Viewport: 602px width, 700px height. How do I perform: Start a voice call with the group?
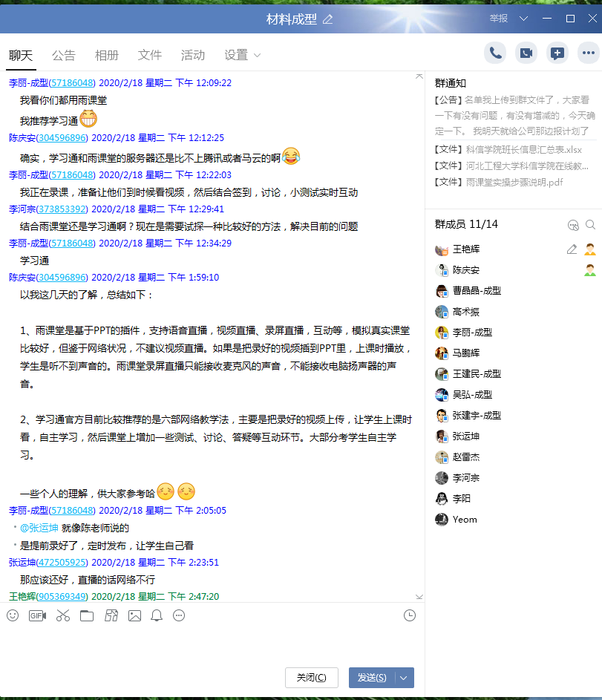coord(495,53)
